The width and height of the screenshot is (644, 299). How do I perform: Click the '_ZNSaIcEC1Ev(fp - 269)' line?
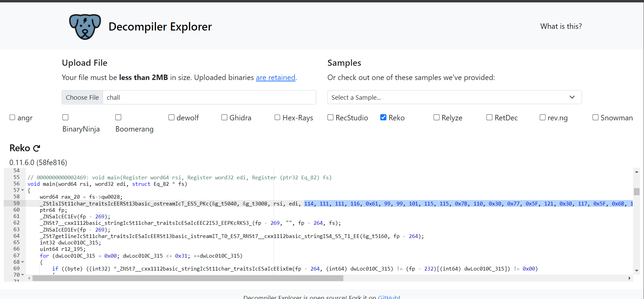click(x=75, y=217)
